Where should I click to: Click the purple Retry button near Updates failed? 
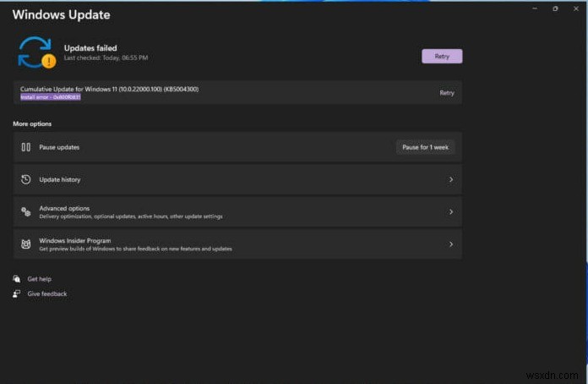coord(442,57)
